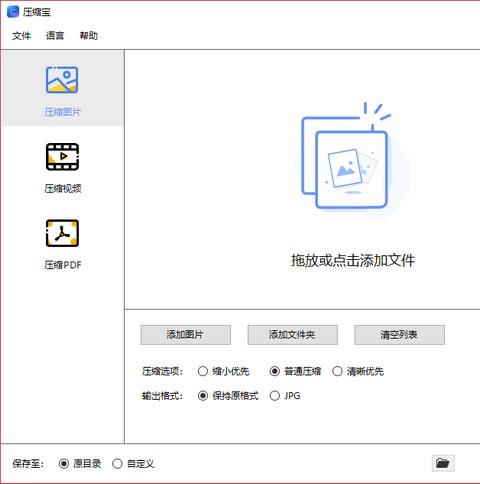This screenshot has width=480, height=484.
Task: Open the 帮助 menu
Action: click(x=89, y=36)
